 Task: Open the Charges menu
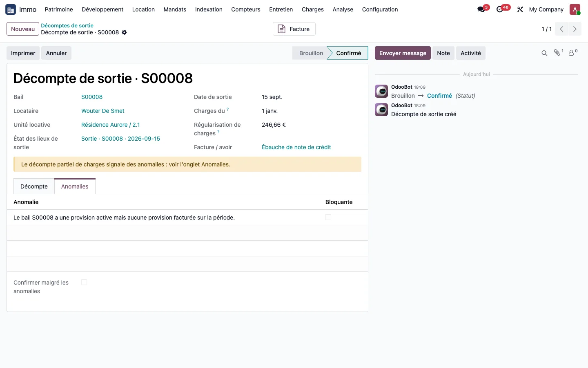pyautogui.click(x=313, y=9)
